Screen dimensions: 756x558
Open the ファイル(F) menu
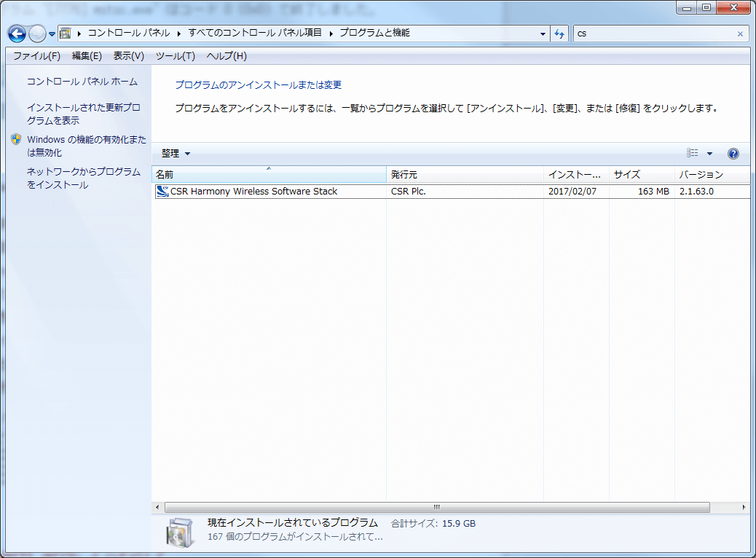pos(36,56)
